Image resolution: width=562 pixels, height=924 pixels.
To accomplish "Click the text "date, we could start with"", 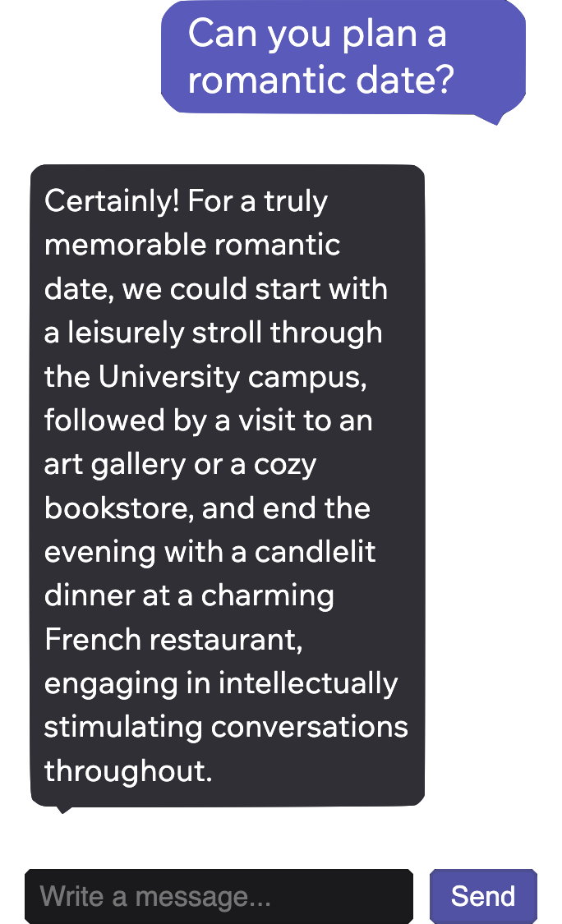I will click(216, 289).
